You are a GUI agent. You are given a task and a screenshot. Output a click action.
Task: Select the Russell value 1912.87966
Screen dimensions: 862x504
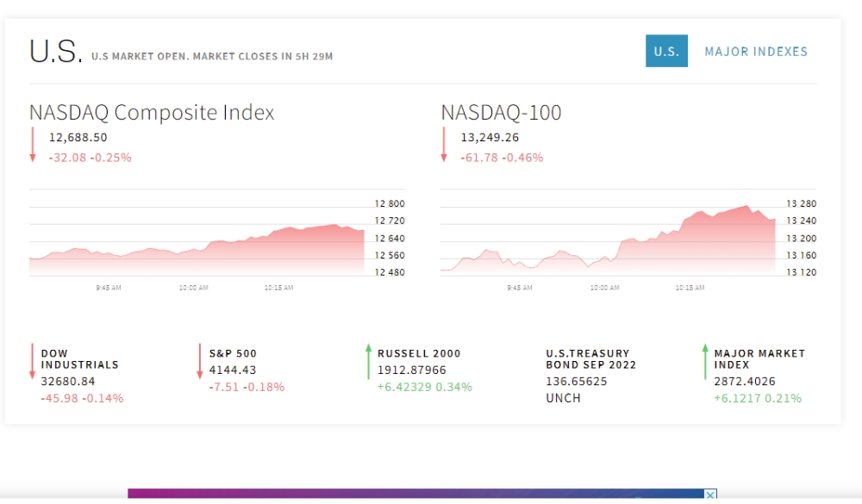412,370
